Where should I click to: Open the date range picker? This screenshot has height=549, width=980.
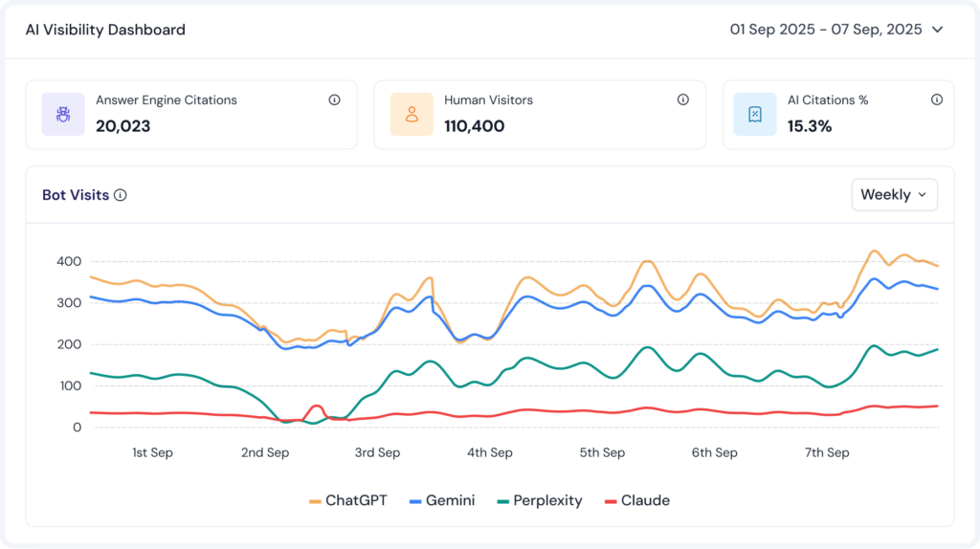pyautogui.click(x=825, y=30)
